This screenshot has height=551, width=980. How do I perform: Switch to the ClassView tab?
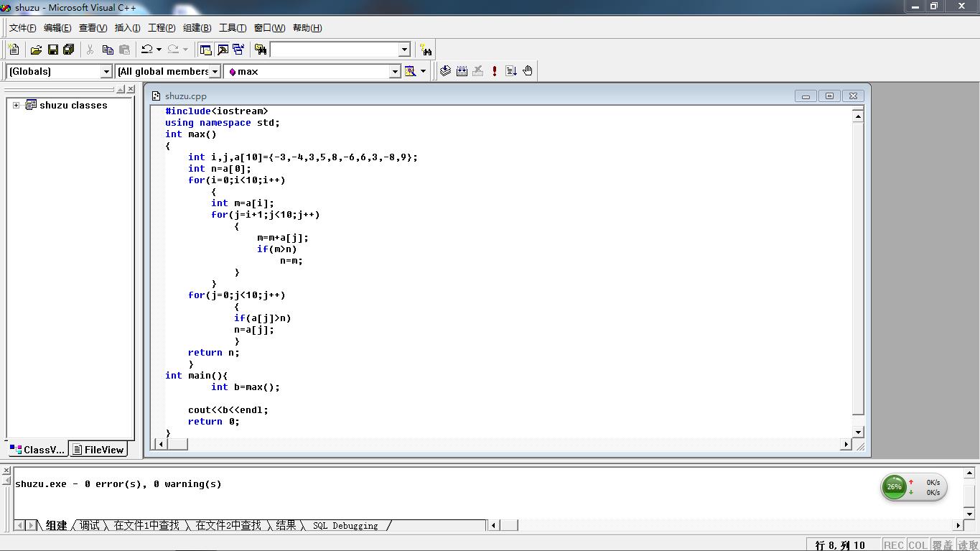[x=37, y=450]
